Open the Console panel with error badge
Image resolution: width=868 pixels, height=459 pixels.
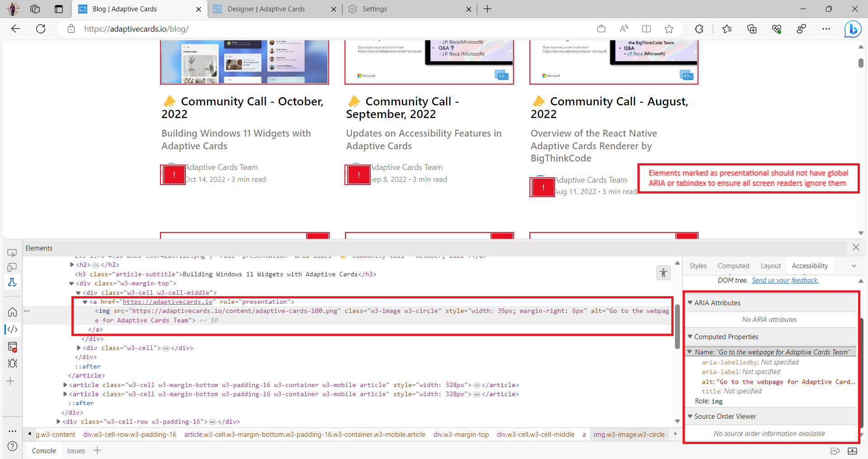point(12,347)
